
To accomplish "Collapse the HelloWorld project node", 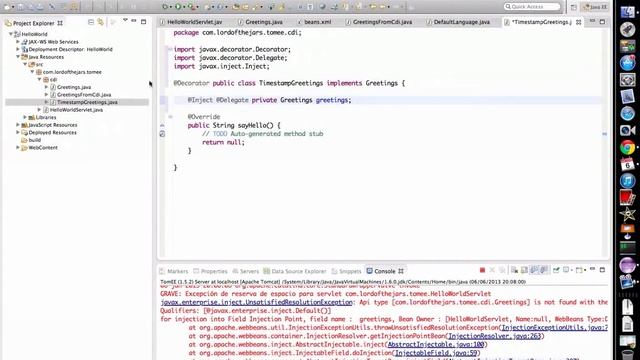I will (x=11, y=34).
